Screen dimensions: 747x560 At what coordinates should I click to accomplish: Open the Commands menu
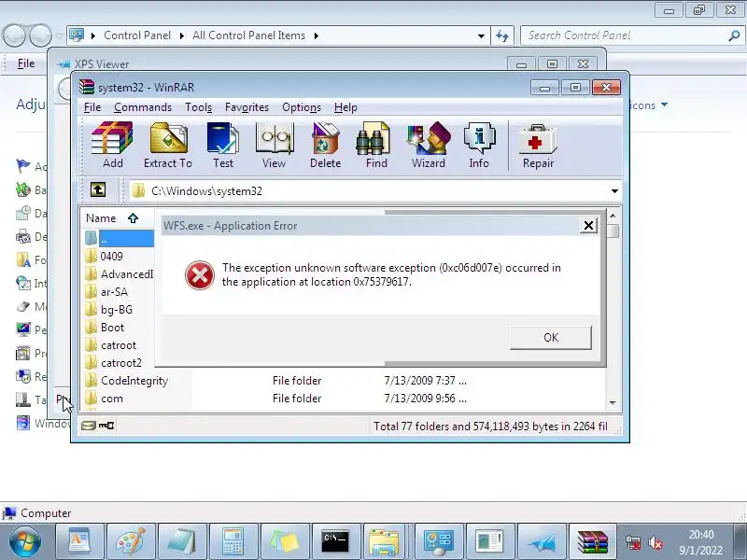pyautogui.click(x=143, y=107)
